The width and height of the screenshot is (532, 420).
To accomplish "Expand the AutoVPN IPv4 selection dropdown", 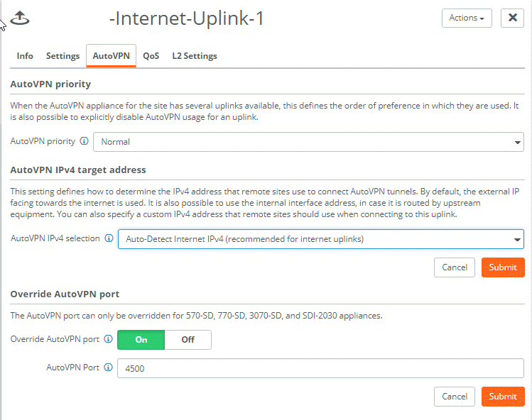I will (321, 239).
